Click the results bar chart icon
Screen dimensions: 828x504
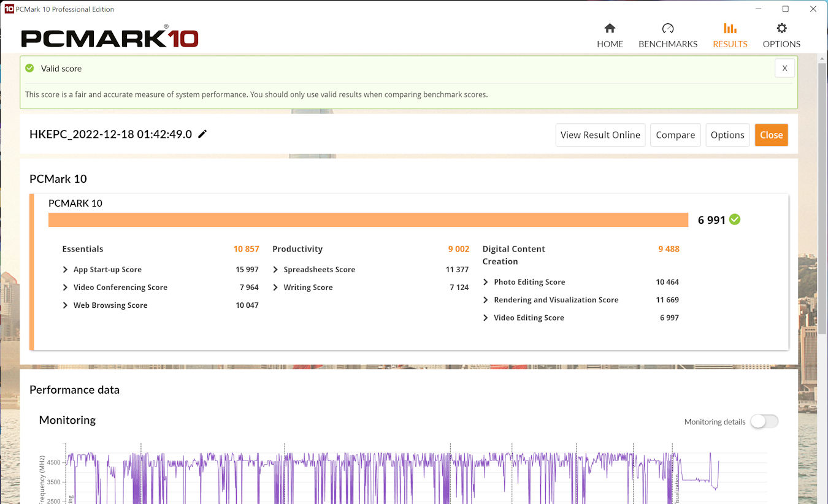click(730, 28)
